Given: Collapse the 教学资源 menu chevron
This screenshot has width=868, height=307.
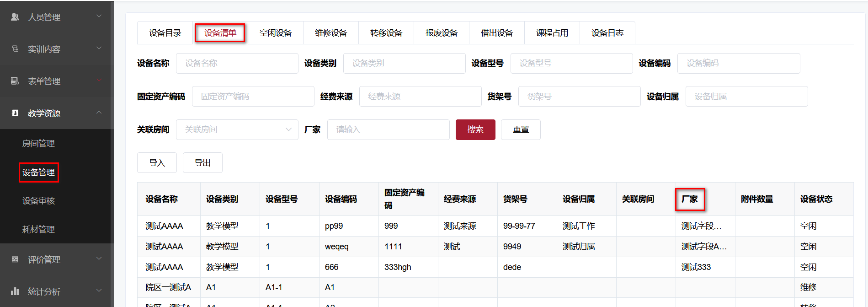Looking at the screenshot, I should 99,113.
